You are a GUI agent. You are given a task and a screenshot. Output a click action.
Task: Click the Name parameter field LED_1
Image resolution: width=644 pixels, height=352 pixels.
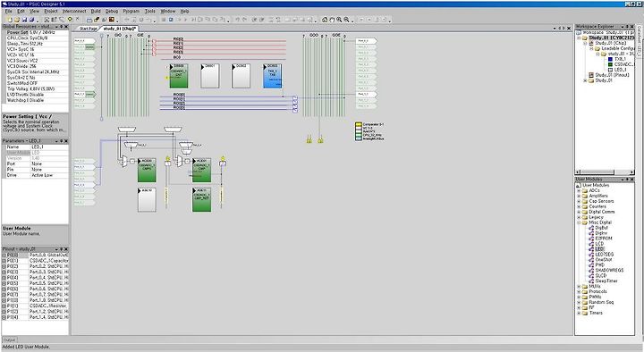pos(49,147)
